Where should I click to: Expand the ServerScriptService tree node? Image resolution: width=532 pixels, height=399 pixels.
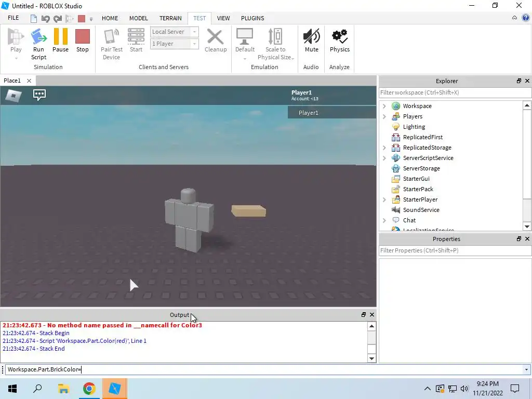tap(384, 158)
